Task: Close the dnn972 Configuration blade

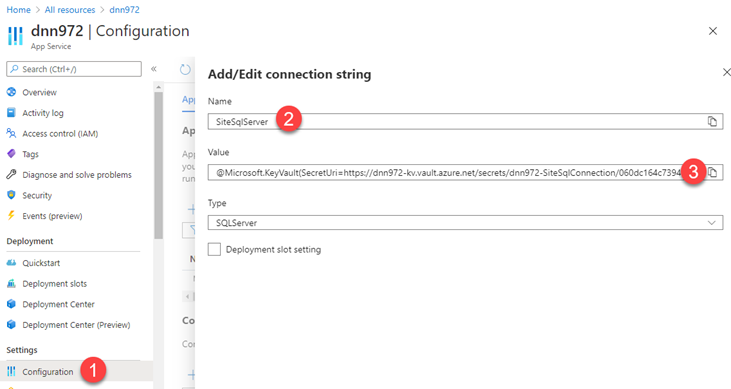Action: point(713,31)
